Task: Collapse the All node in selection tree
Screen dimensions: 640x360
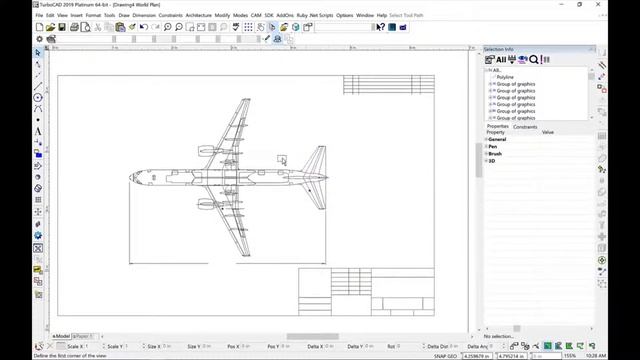Action: [487, 70]
